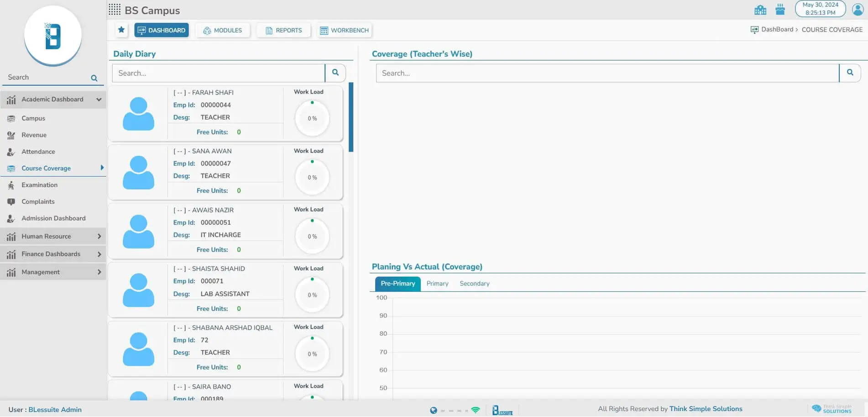Expand the Human Resource menu
The width and height of the screenshot is (868, 417).
tap(99, 237)
